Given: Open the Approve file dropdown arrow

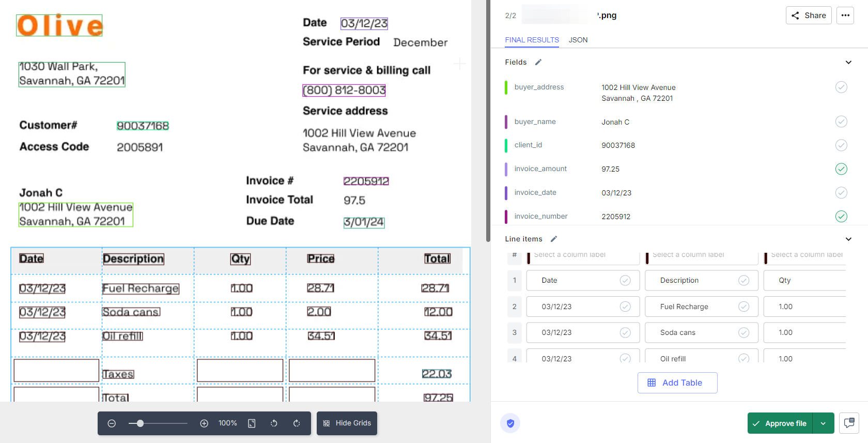Looking at the screenshot, I should [824, 423].
